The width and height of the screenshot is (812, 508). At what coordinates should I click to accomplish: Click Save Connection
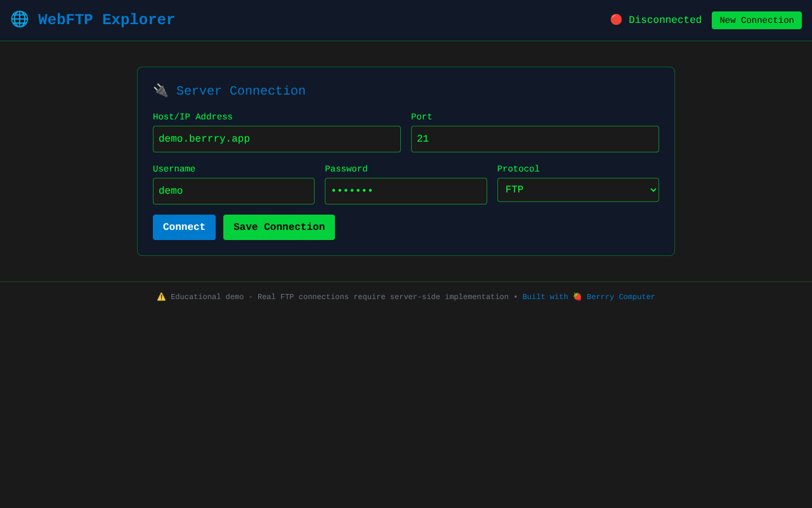tap(278, 227)
